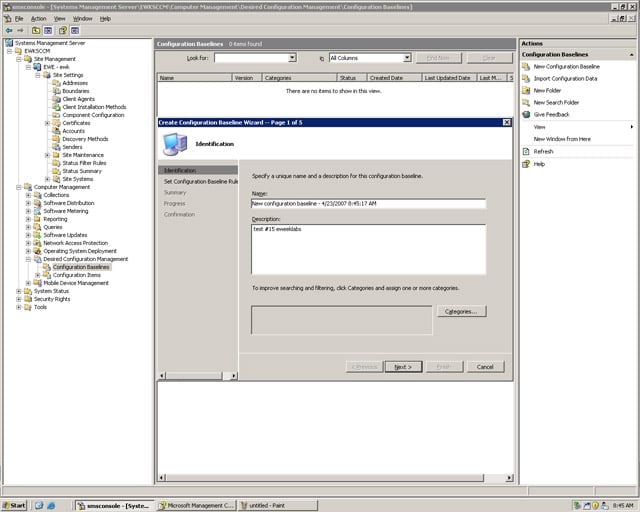Select the Accounts tree node
Viewport: 640px width, 512px height.
(73, 131)
